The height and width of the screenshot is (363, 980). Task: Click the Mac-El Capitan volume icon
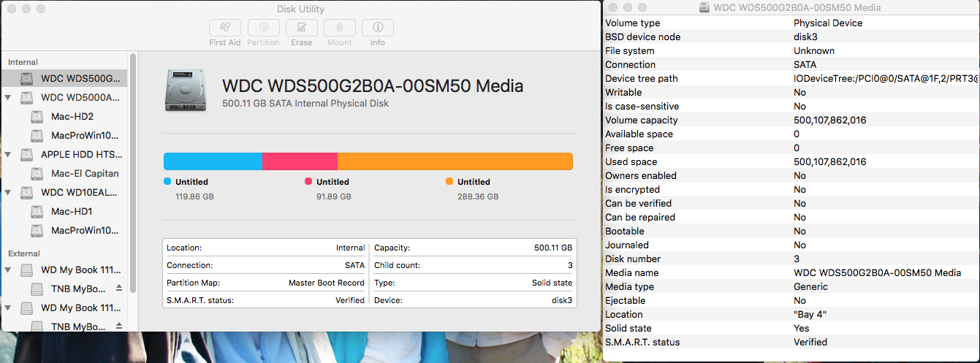coord(37,174)
